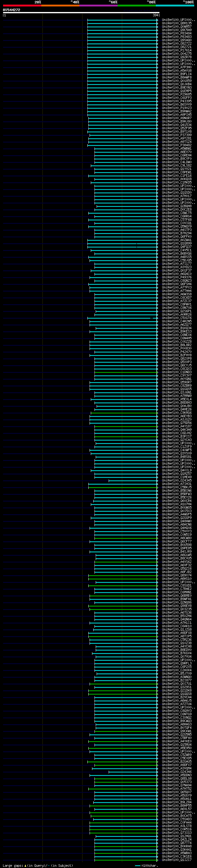Select hit label UniRef100_Q9SAQ0

[177, 40]
